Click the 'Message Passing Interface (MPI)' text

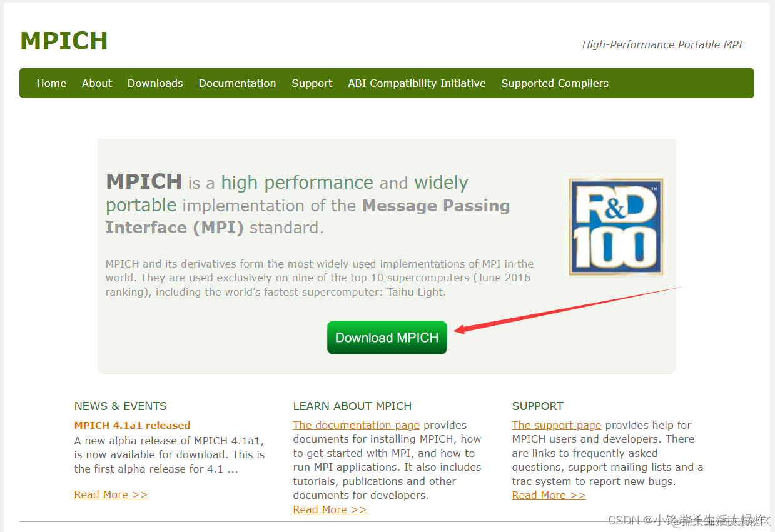(x=308, y=216)
